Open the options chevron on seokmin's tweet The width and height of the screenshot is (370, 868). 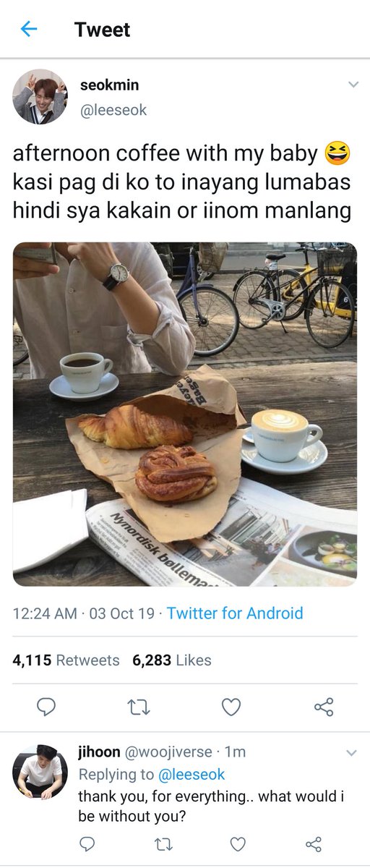[353, 85]
